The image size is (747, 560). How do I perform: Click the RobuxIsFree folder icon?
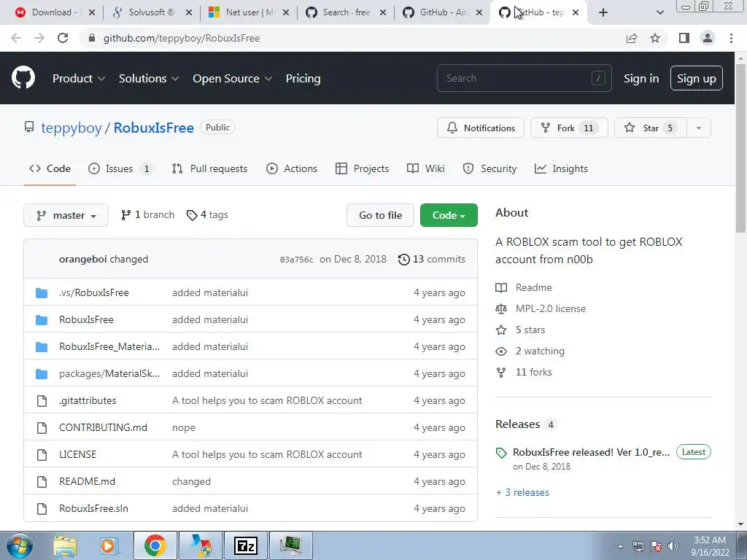tap(42, 320)
